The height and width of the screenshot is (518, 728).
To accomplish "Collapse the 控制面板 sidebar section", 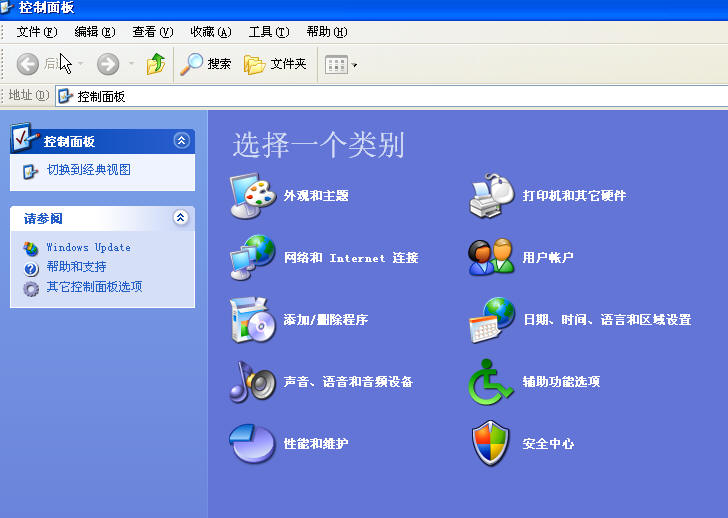I will pyautogui.click(x=181, y=140).
